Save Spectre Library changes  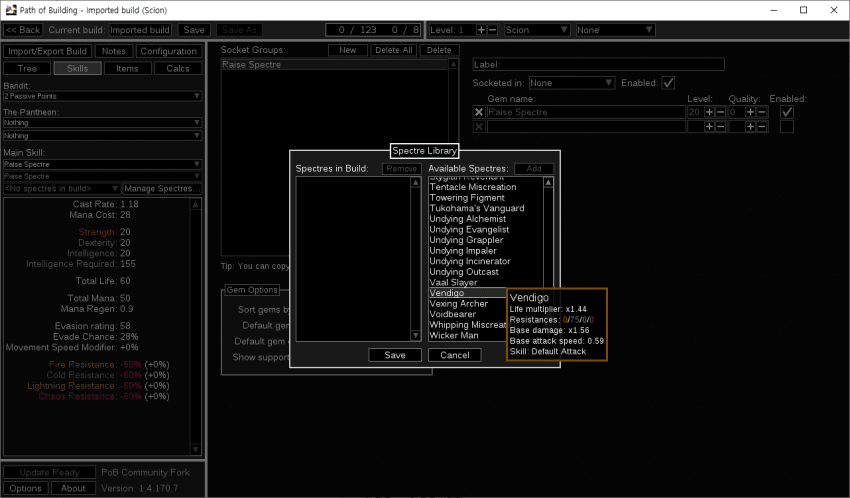click(x=395, y=355)
